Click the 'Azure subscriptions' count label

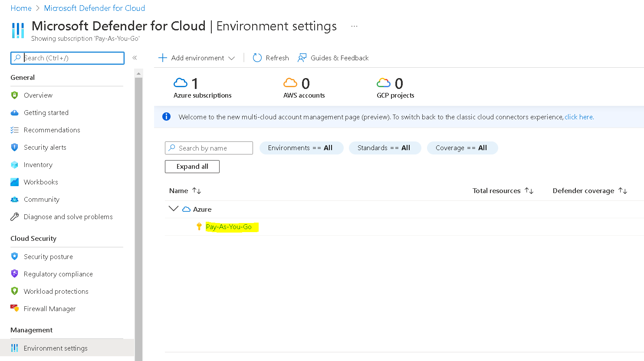click(x=203, y=95)
